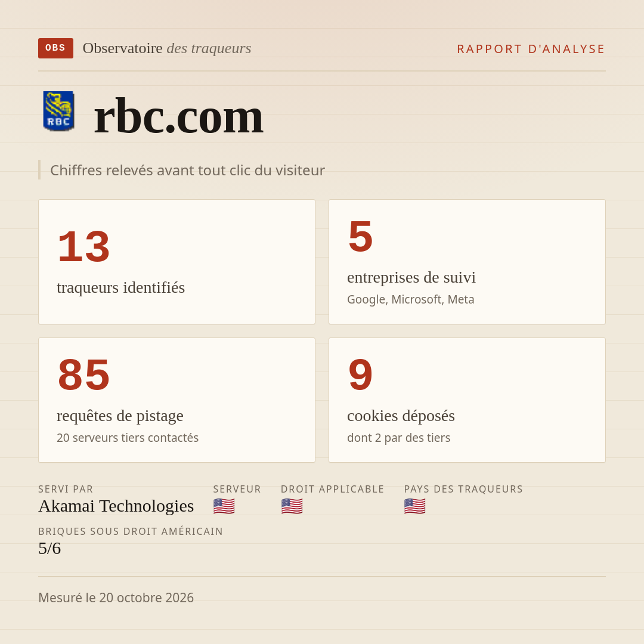Click Mesuré le 20 octobre 2026 text
Screen dimensions: 644x644
tap(116, 597)
